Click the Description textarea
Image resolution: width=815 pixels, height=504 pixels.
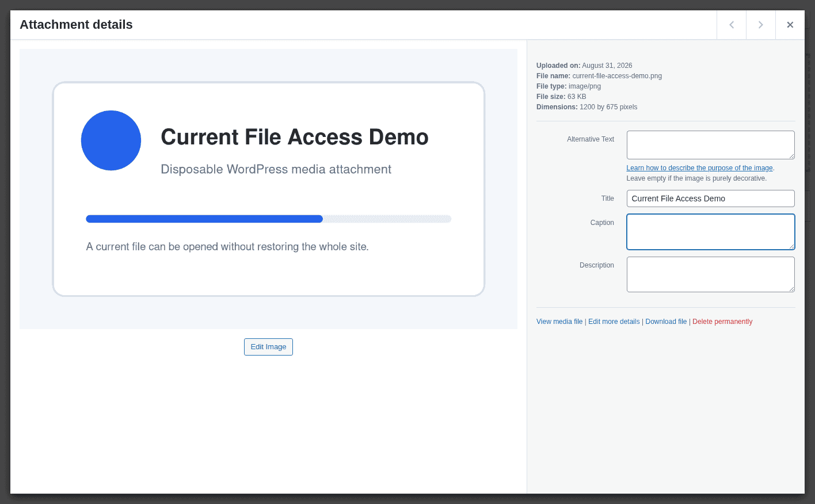pyautogui.click(x=710, y=274)
